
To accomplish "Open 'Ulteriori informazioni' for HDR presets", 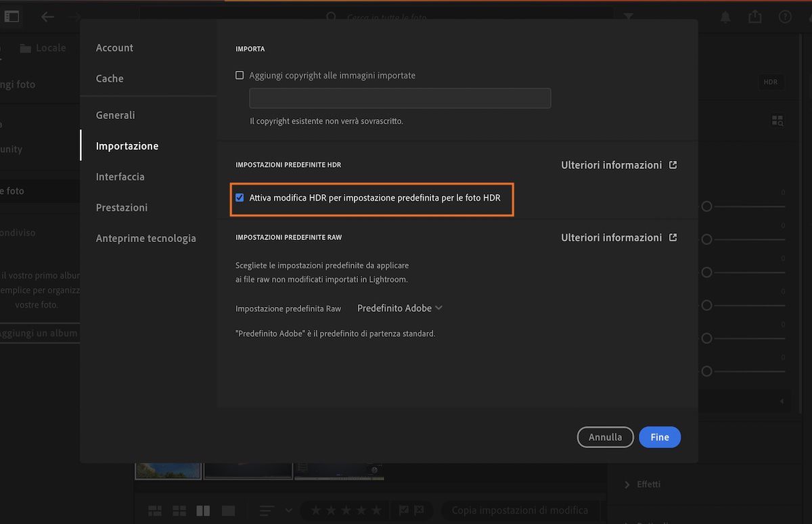I will [x=611, y=164].
